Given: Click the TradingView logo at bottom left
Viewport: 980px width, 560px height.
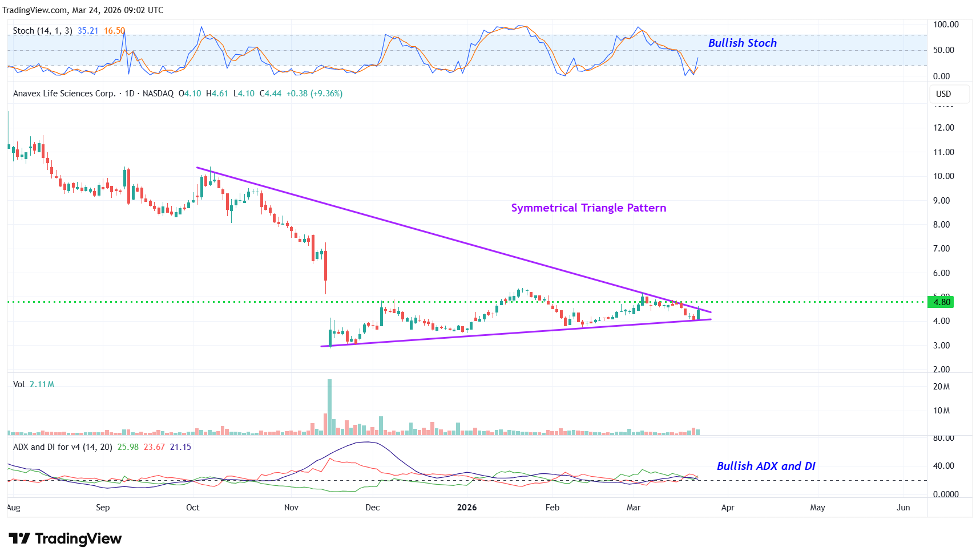Looking at the screenshot, I should [x=65, y=539].
